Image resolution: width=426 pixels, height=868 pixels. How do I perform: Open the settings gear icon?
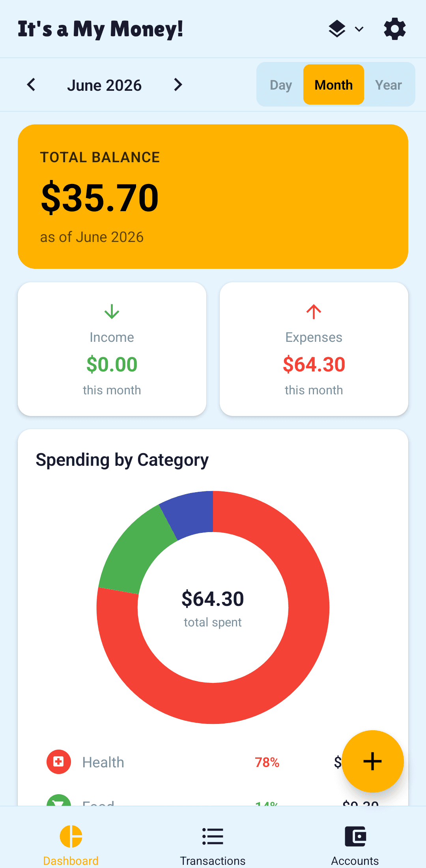pos(395,29)
